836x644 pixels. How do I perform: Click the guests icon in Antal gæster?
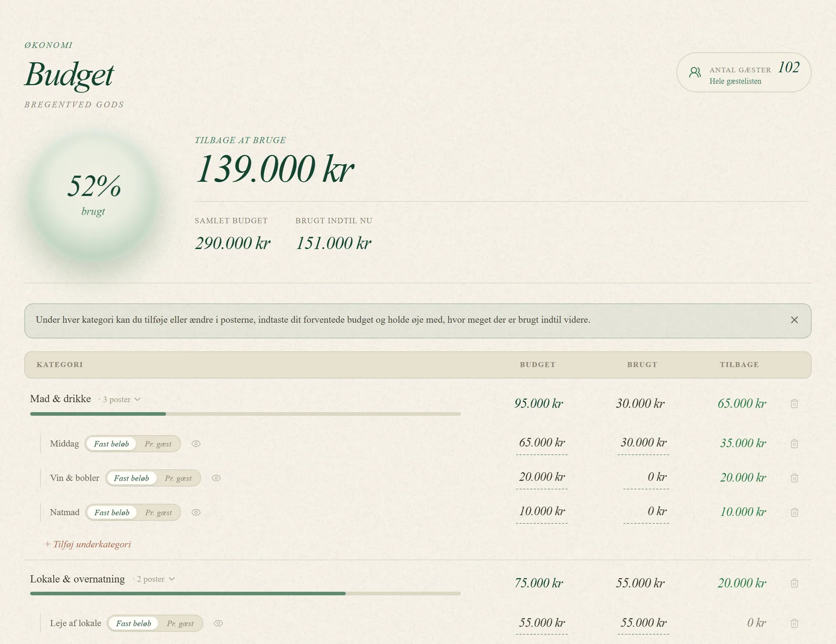click(695, 72)
